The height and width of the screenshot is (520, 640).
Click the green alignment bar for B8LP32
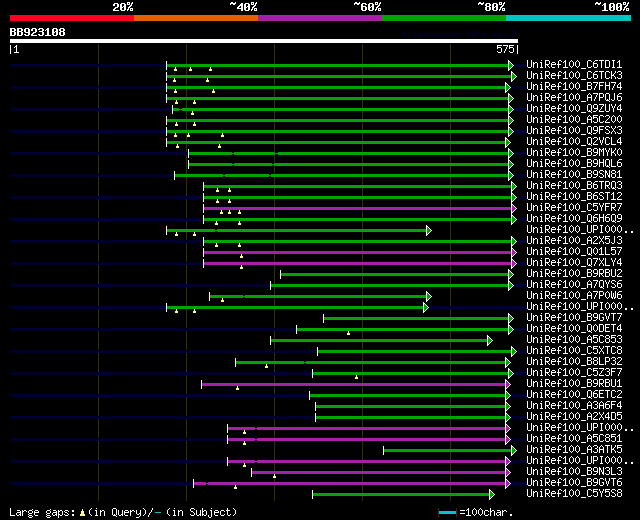coord(371,362)
